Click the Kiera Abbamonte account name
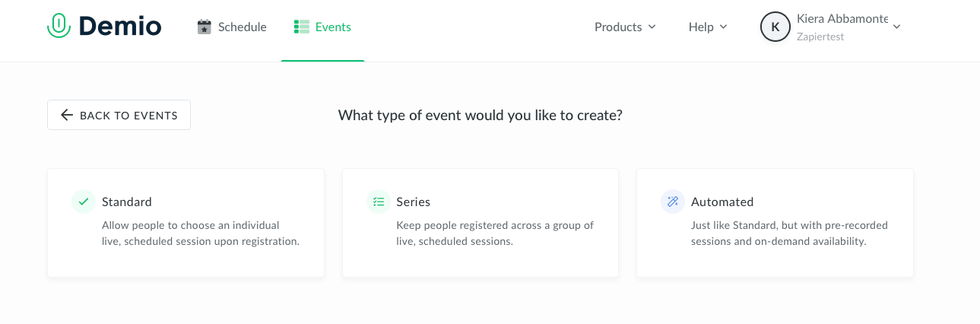Screen dimensions: 980x324 coord(842,19)
